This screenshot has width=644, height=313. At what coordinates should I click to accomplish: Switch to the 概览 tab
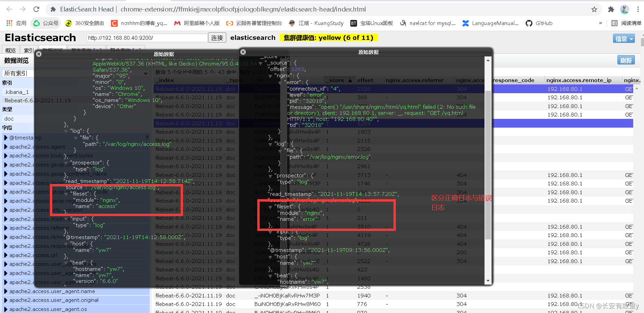pyautogui.click(x=10, y=50)
